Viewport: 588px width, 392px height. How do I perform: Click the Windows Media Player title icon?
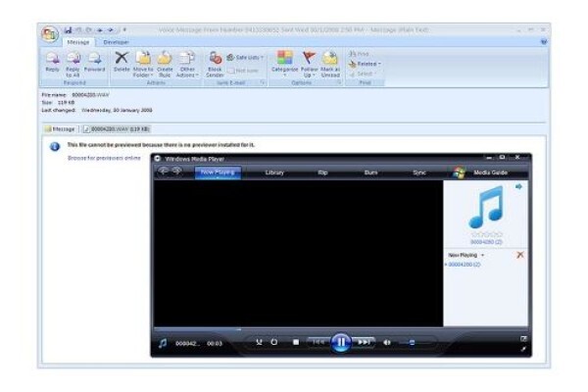tap(158, 159)
